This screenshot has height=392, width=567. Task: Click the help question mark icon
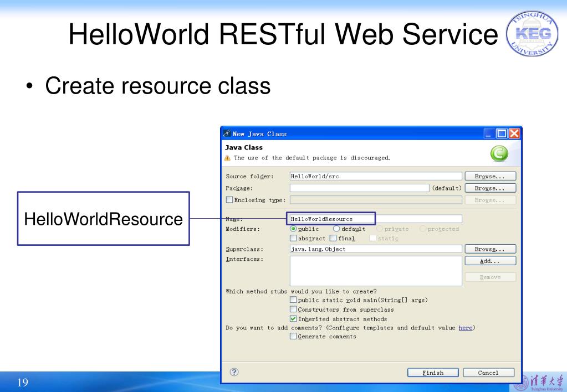tap(234, 372)
